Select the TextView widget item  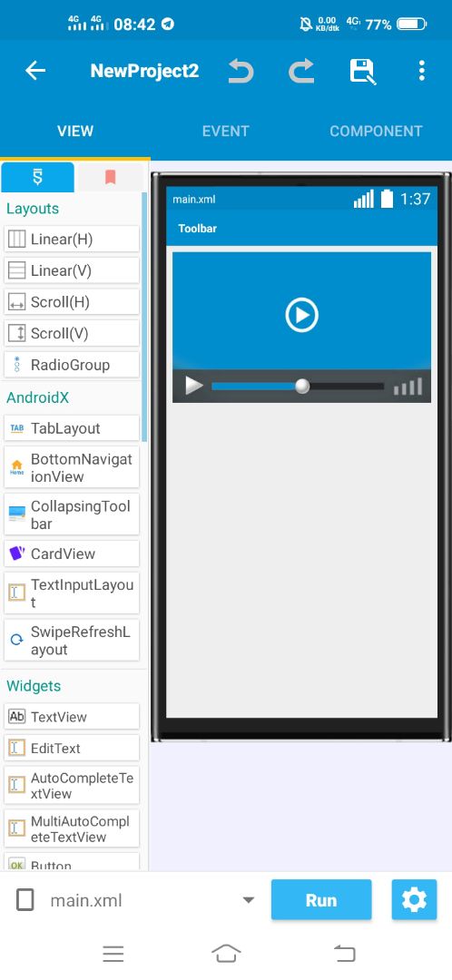[x=72, y=716]
